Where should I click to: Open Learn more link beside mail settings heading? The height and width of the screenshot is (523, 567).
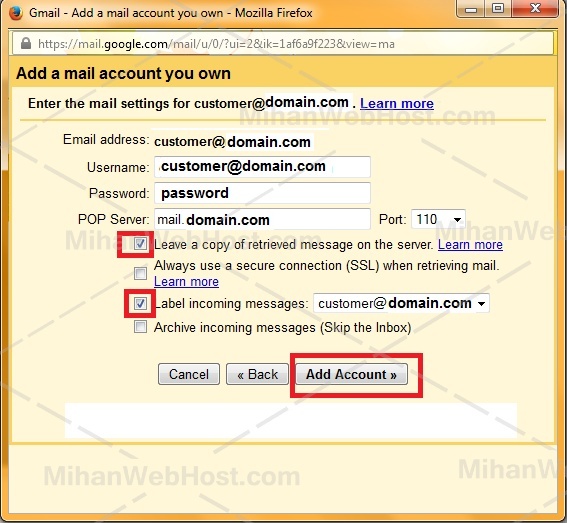(x=397, y=103)
